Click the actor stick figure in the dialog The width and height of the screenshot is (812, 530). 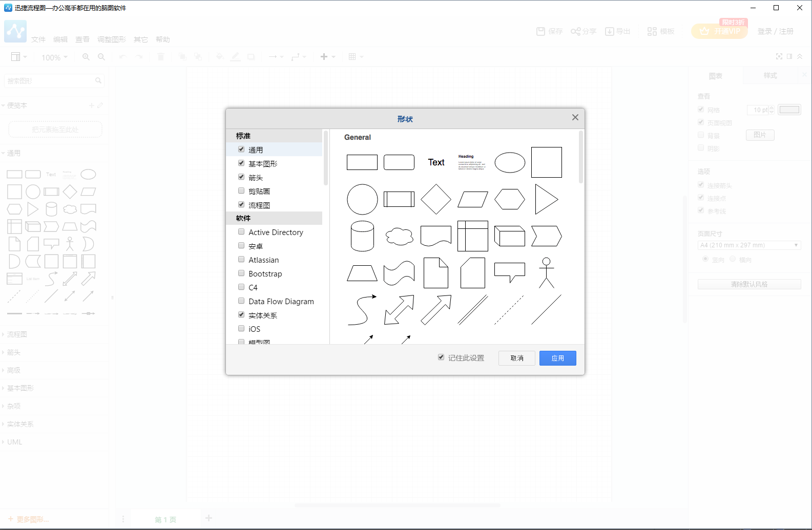click(547, 273)
